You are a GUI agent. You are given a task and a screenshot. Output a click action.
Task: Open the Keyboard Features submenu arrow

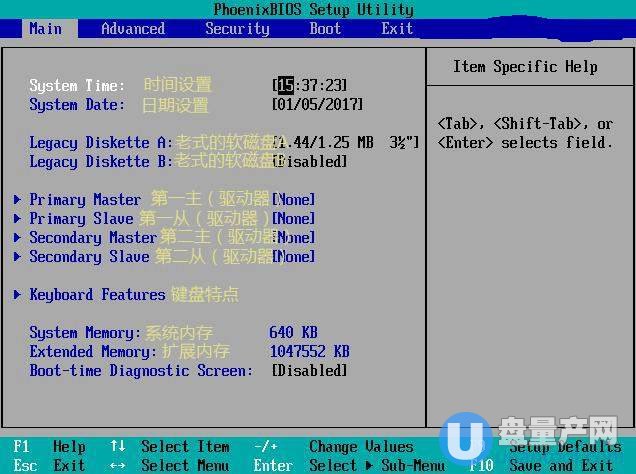pos(18,294)
